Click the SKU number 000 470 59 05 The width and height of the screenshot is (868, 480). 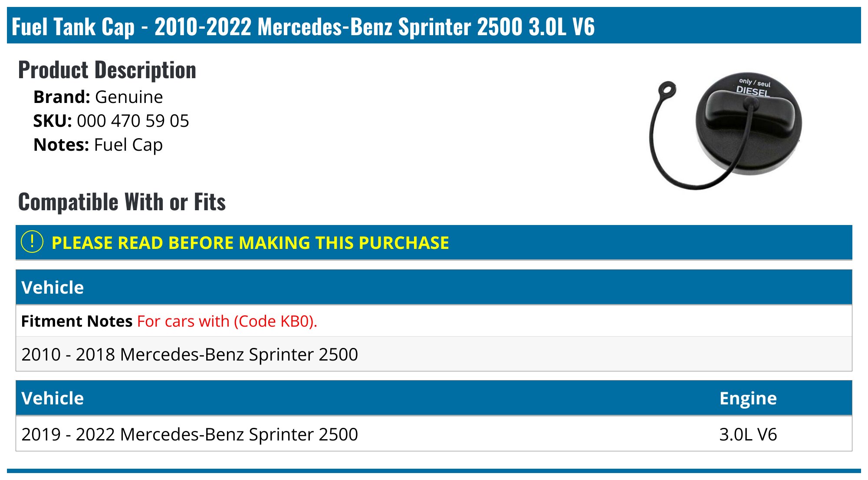coord(133,121)
